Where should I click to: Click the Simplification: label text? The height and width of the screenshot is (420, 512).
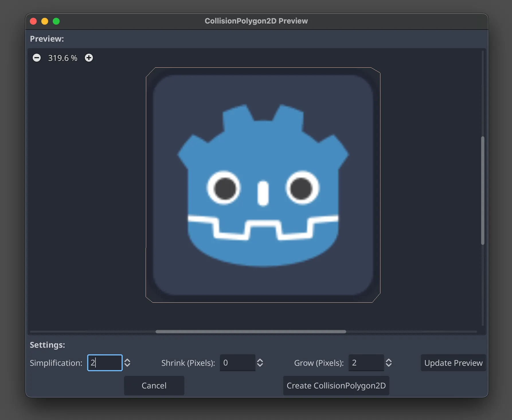pos(56,363)
